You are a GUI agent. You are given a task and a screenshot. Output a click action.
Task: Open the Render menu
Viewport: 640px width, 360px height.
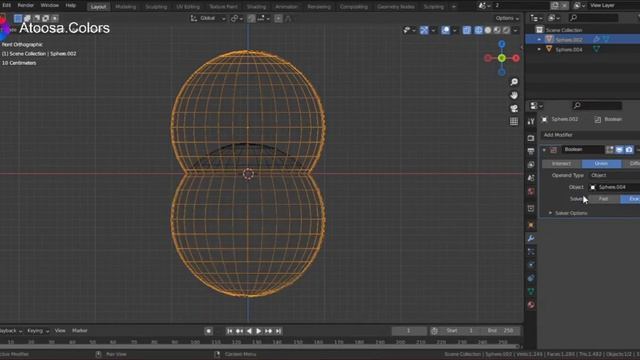[x=26, y=6]
